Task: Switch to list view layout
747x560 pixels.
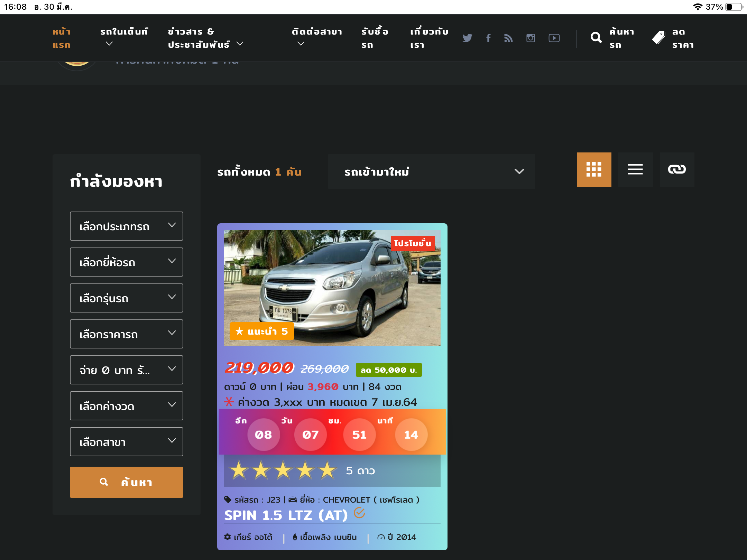Action: click(x=635, y=170)
